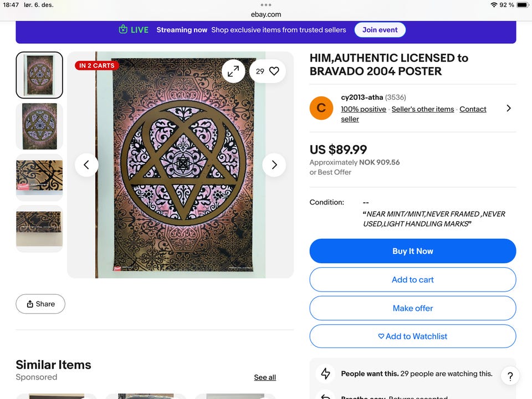Screen dimensions: 532x399
Task: Tap the three-dot menu above the address bar
Action: [x=266, y=5]
